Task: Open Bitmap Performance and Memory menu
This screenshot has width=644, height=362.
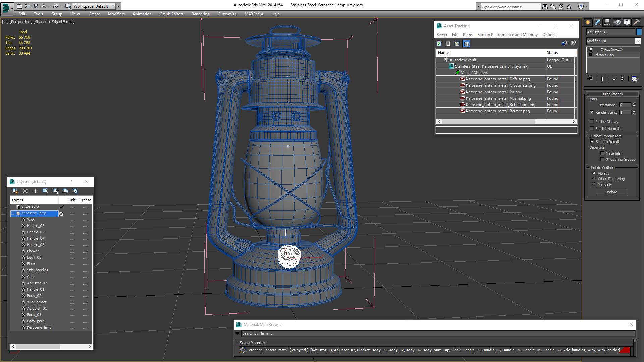Action: 507,35
